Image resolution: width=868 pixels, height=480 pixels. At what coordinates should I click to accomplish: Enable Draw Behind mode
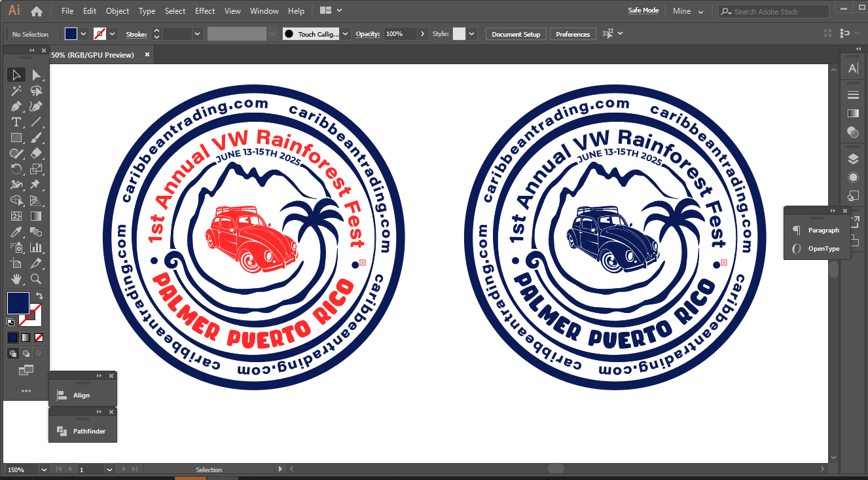pos(26,354)
